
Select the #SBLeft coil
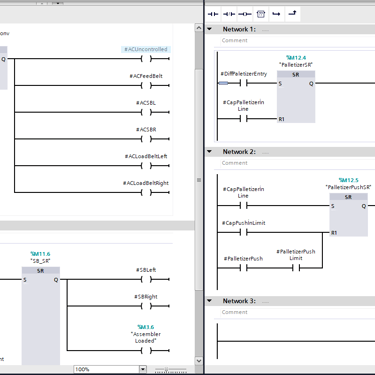146,279
